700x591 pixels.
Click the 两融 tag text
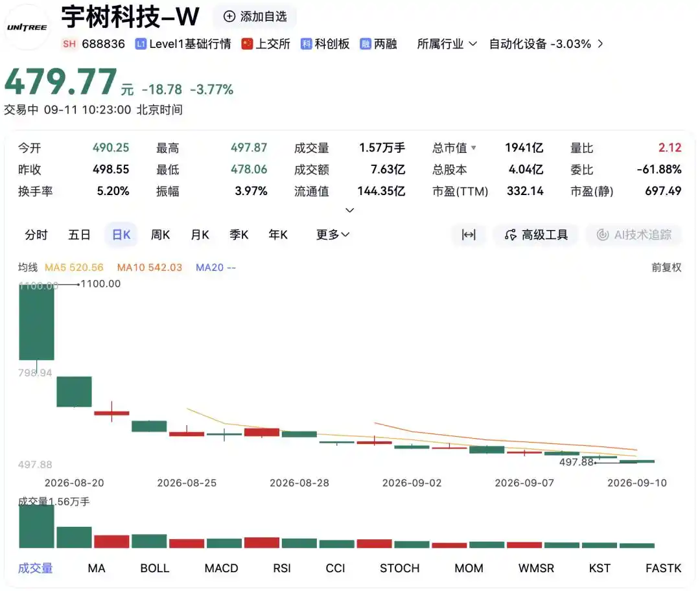386,44
